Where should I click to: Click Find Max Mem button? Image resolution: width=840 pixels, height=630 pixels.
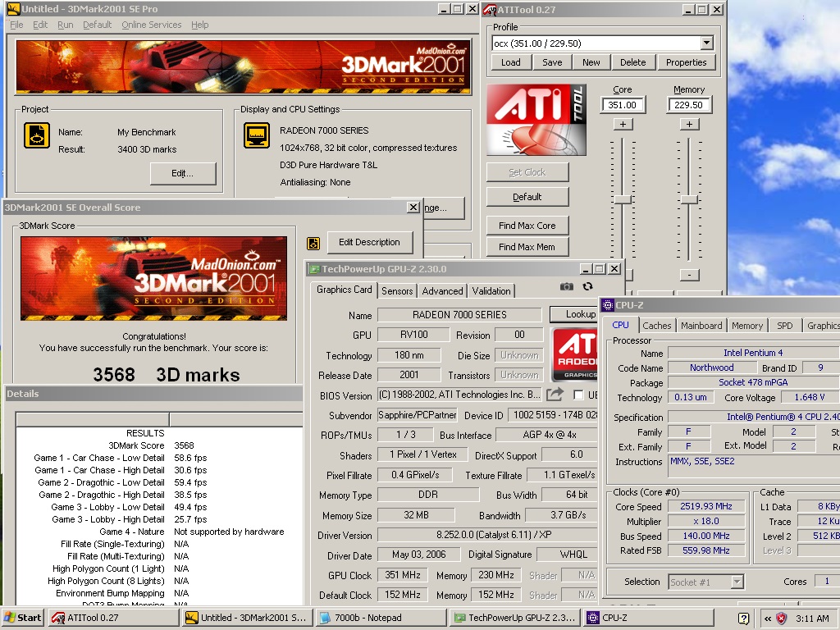527,247
